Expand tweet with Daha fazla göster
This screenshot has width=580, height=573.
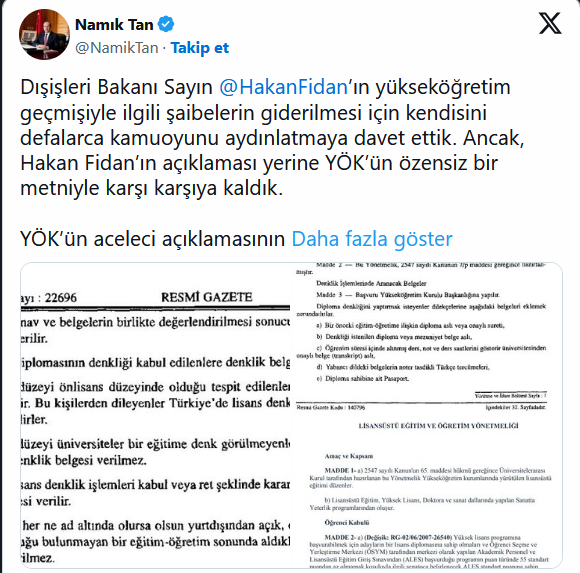372,239
